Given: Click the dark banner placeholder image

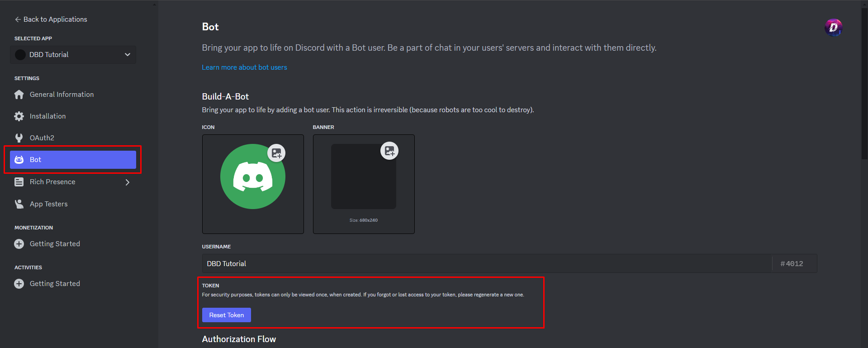Looking at the screenshot, I should tap(363, 176).
